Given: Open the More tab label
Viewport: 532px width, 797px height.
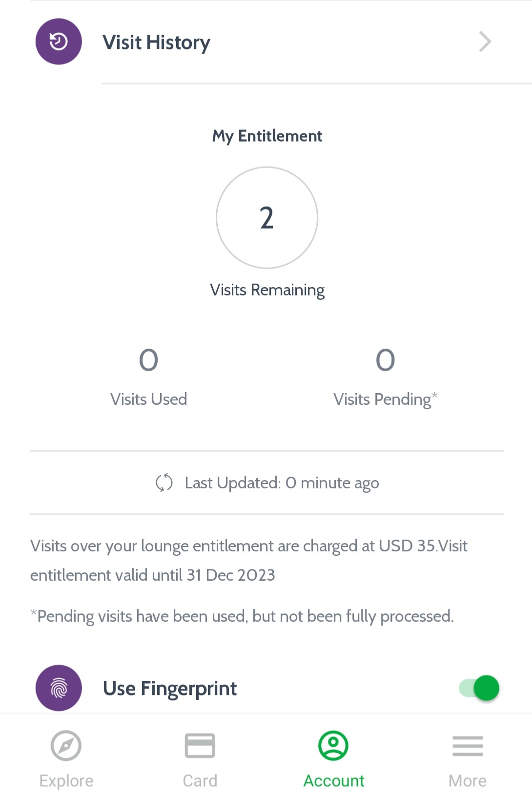Looking at the screenshot, I should (x=468, y=780).
